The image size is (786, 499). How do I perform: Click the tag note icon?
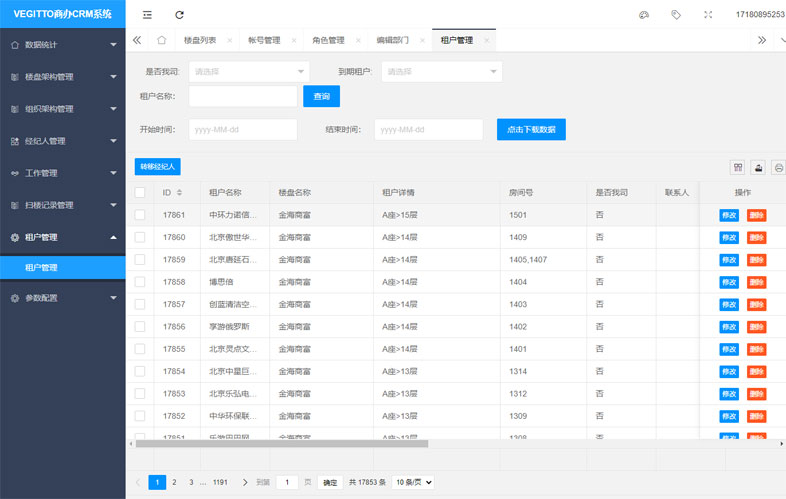[676, 15]
